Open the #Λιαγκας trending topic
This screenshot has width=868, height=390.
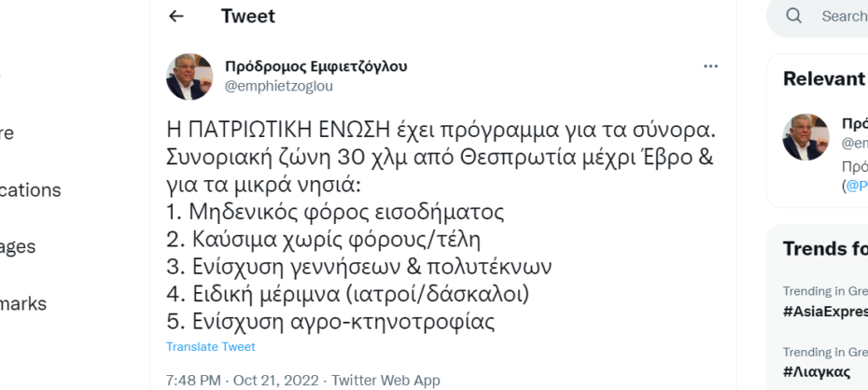817,371
